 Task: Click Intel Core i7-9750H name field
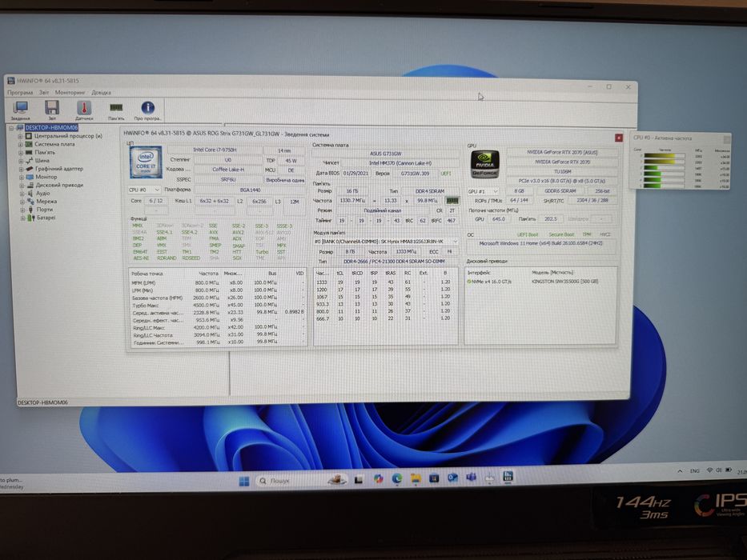pos(215,150)
